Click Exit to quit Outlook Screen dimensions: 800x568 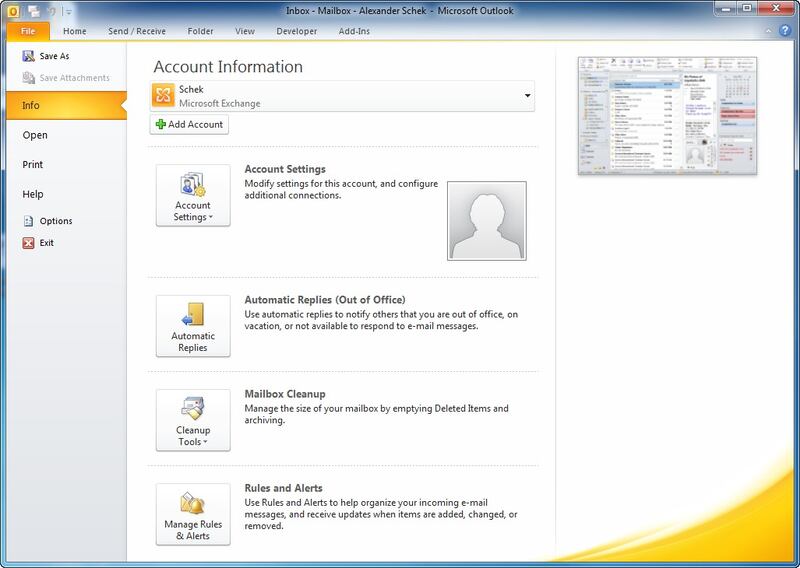point(47,243)
